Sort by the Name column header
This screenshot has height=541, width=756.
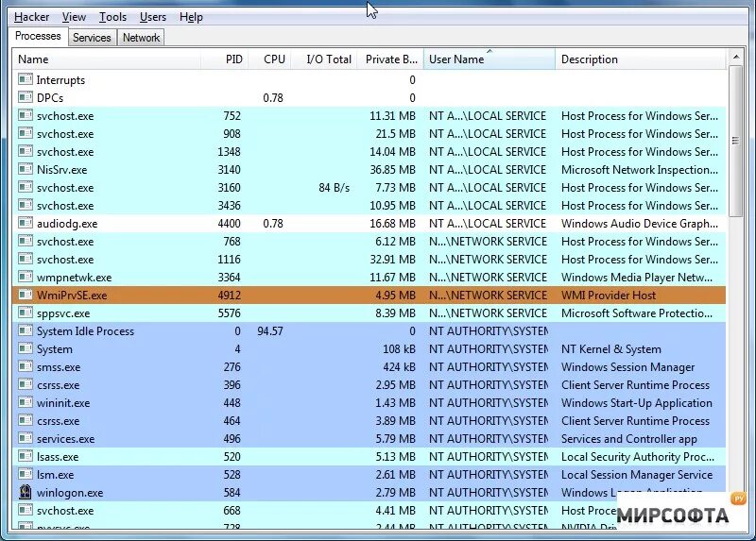click(x=106, y=59)
